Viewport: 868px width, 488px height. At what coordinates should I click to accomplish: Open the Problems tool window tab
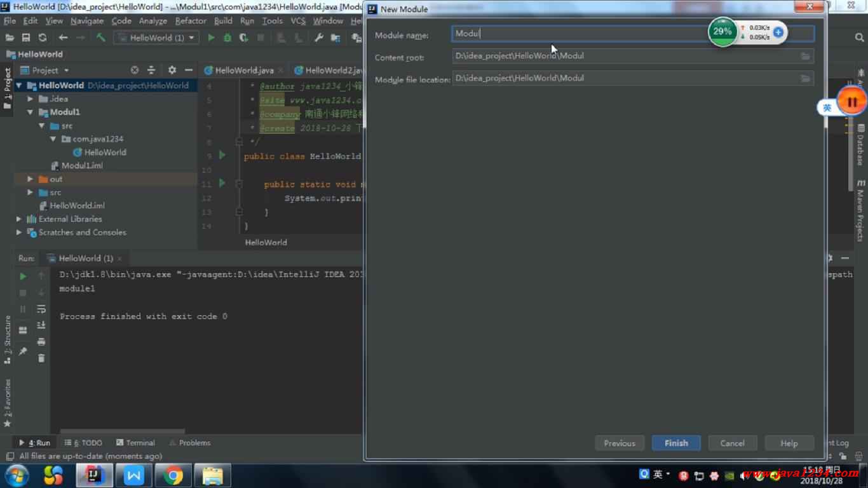click(x=190, y=443)
